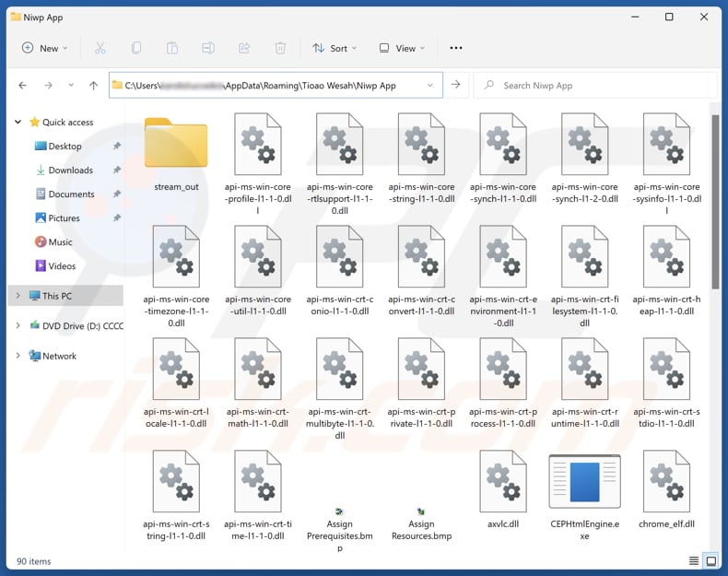The image size is (728, 576).
Task: Select the Assign Resources.bmp file
Action: point(421,524)
